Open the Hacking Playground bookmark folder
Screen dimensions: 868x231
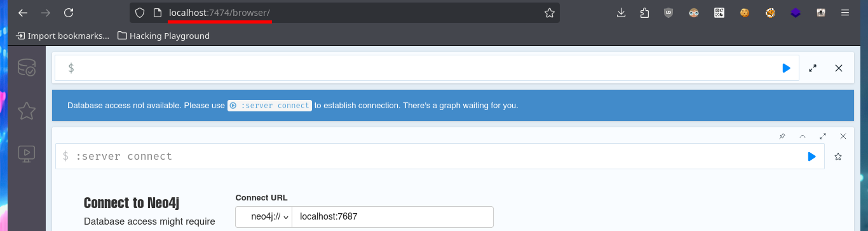164,36
